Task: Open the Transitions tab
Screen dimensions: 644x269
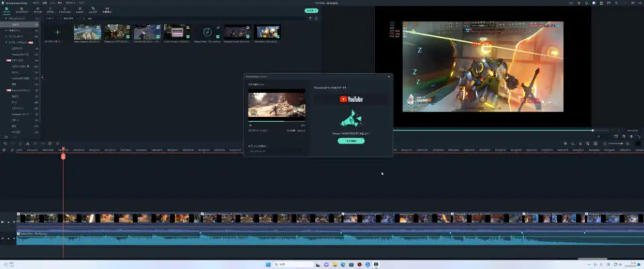Action: click(x=65, y=10)
